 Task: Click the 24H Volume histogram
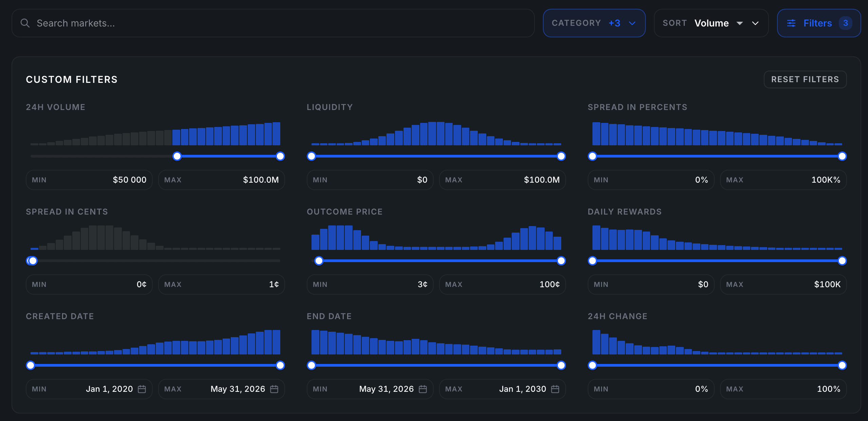coord(155,134)
